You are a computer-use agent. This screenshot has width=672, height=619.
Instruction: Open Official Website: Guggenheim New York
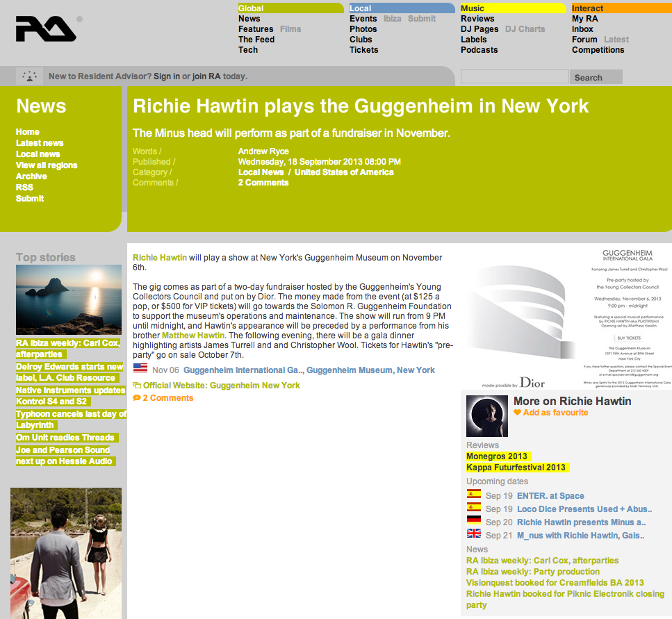pyautogui.click(x=221, y=386)
